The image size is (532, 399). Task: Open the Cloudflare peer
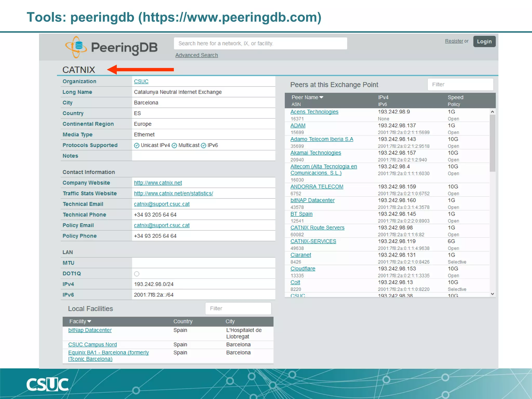pos(303,269)
